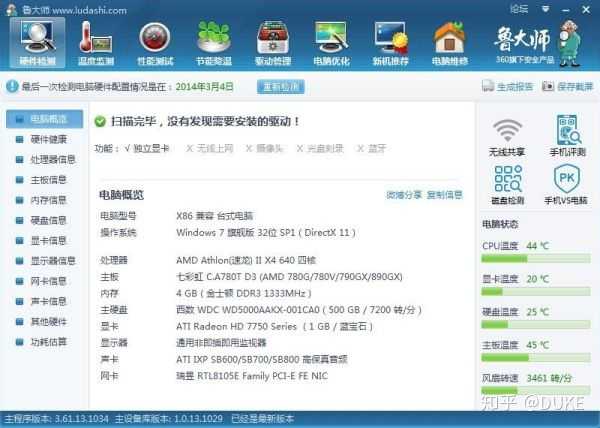Screen dimensions: 600x428
Task: Open the title bar dropdown menu arrow
Action: 546,9
